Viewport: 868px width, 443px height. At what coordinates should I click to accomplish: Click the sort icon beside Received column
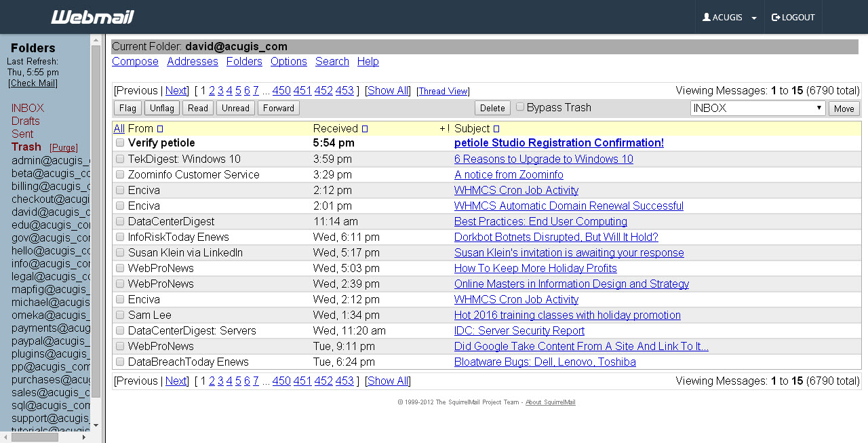(365, 129)
